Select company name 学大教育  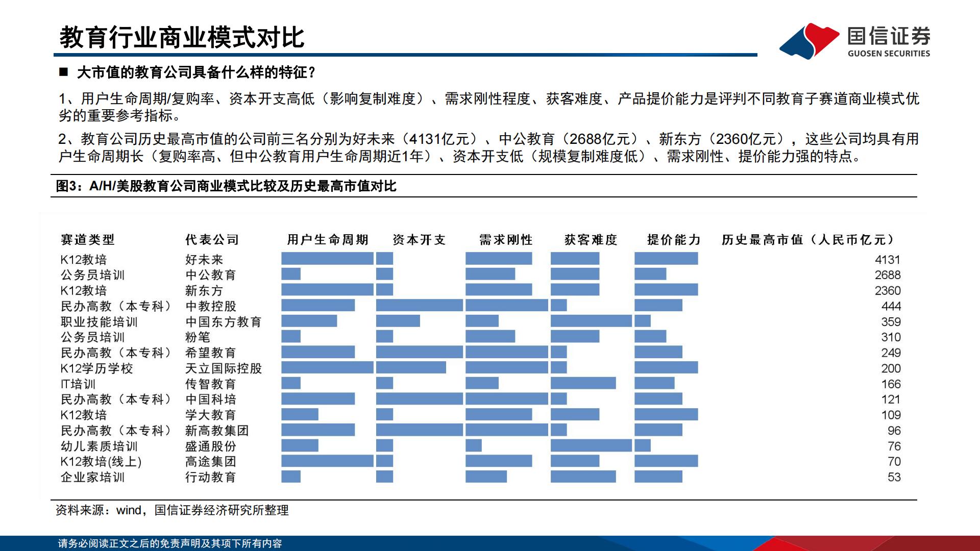211,415
